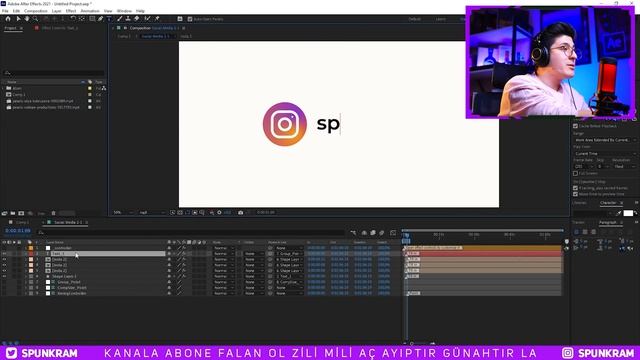
Task: Hide the Text_1 layer eye toggle
Action: [x=4, y=254]
